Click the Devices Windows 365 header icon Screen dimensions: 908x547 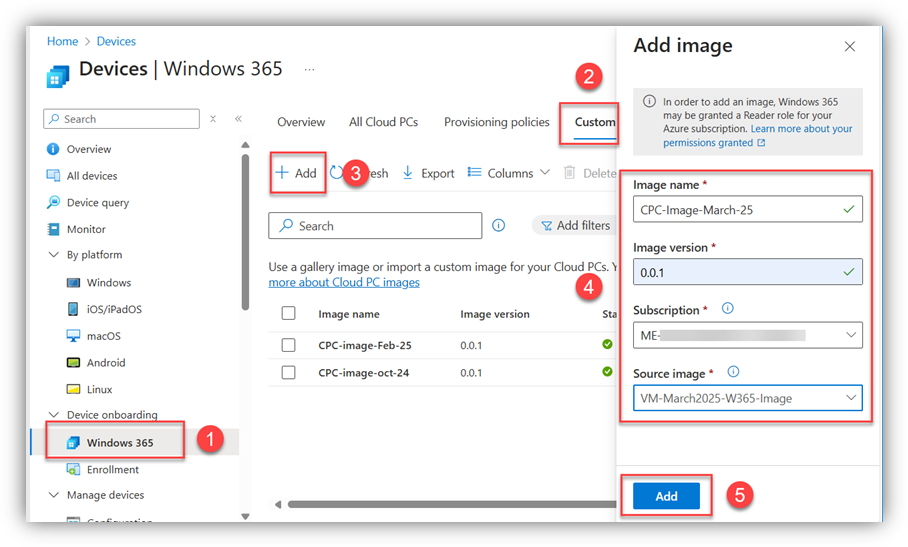point(57,76)
